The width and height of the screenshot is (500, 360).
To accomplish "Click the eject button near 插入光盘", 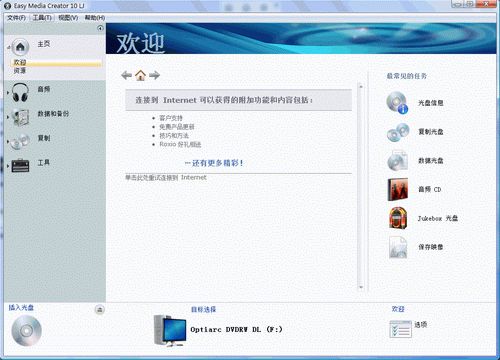I will [x=99, y=310].
